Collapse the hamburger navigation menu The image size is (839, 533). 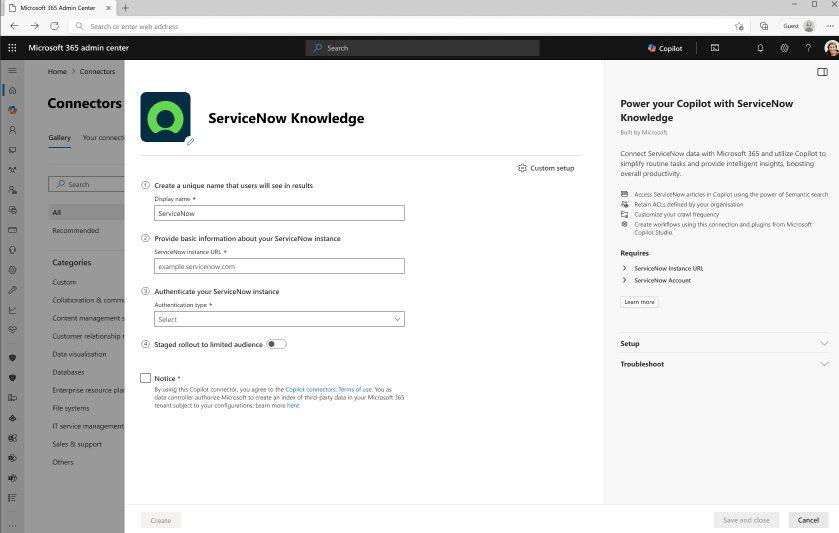click(x=12, y=71)
